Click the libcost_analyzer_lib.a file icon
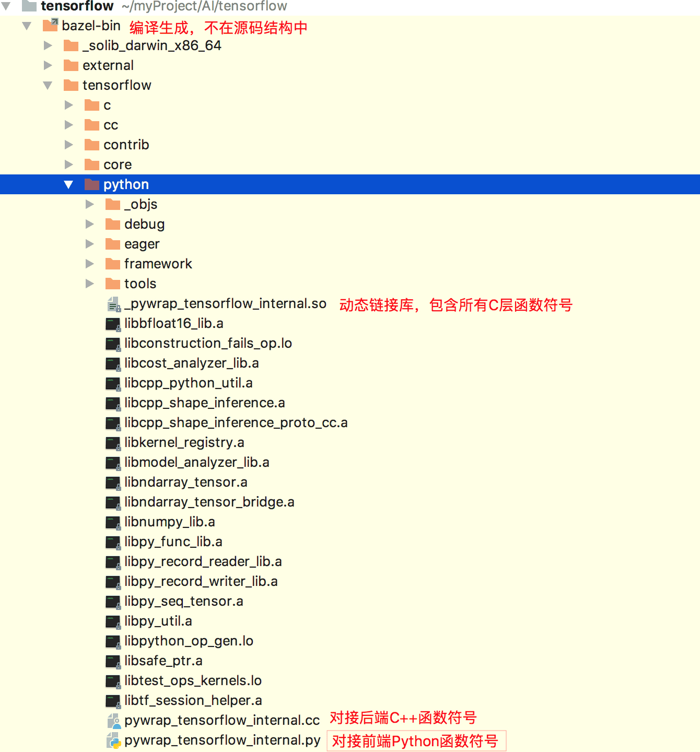 pyautogui.click(x=113, y=363)
